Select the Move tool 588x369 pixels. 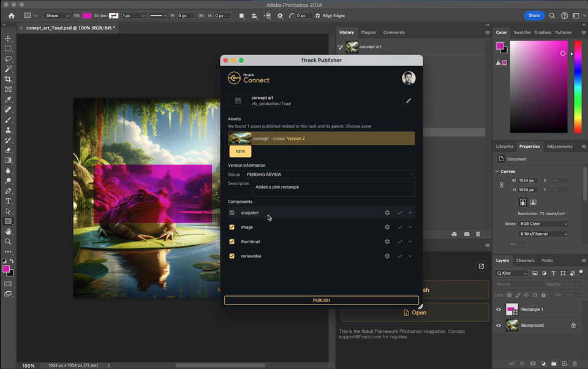(x=8, y=39)
